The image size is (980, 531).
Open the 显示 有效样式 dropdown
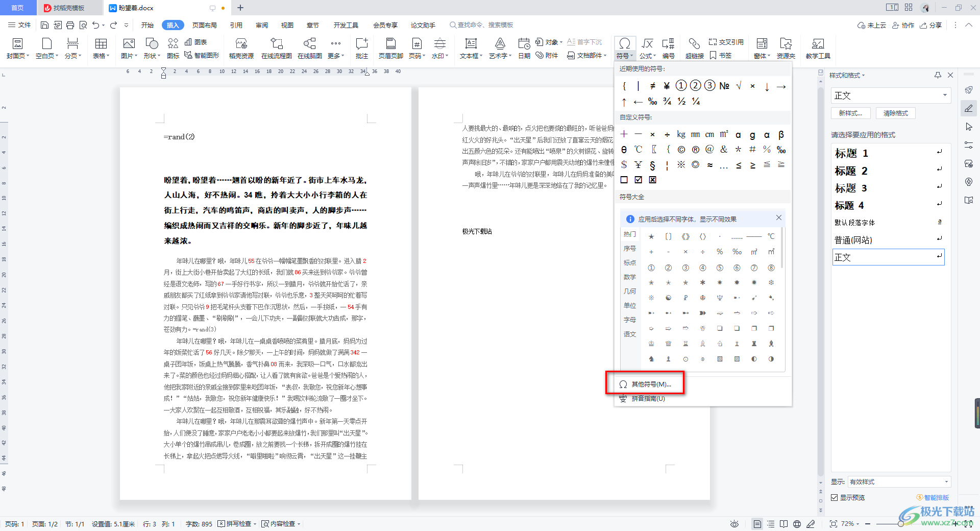pyautogui.click(x=899, y=482)
